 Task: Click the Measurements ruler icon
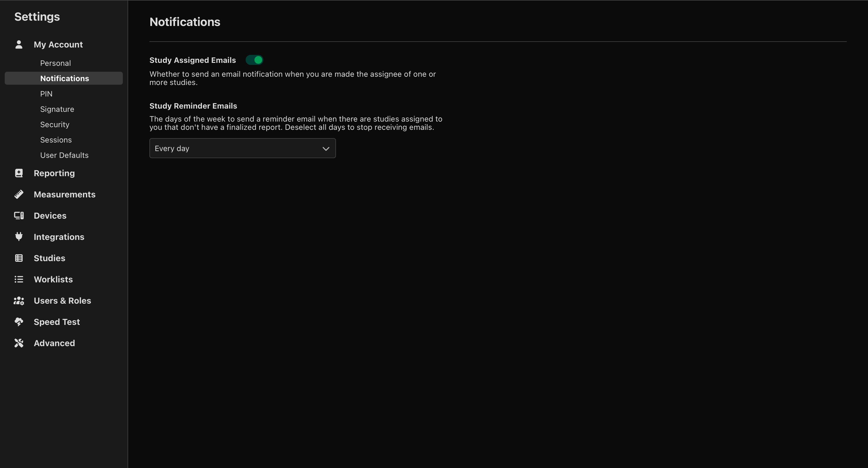pos(19,194)
